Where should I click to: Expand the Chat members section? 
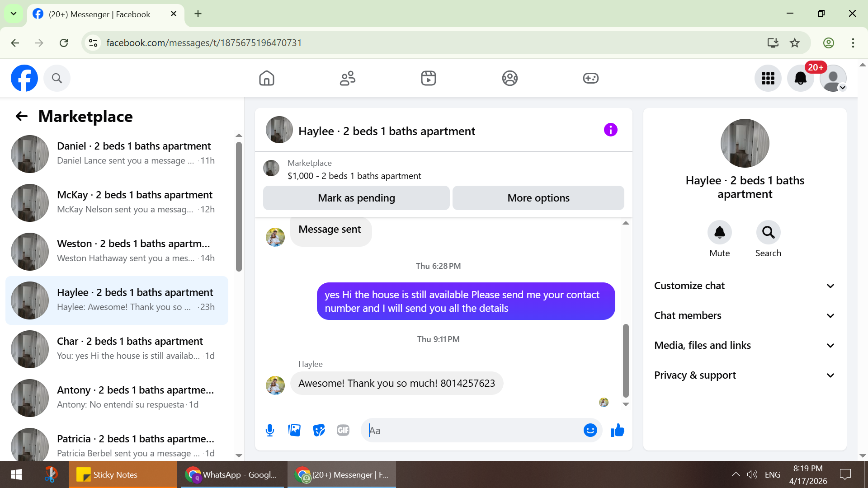(x=745, y=315)
